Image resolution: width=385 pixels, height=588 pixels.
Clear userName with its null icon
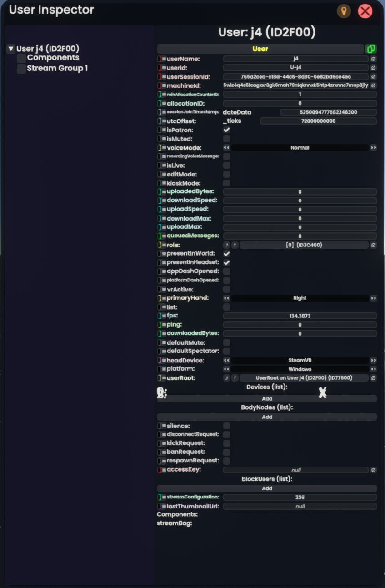pyautogui.click(x=373, y=59)
